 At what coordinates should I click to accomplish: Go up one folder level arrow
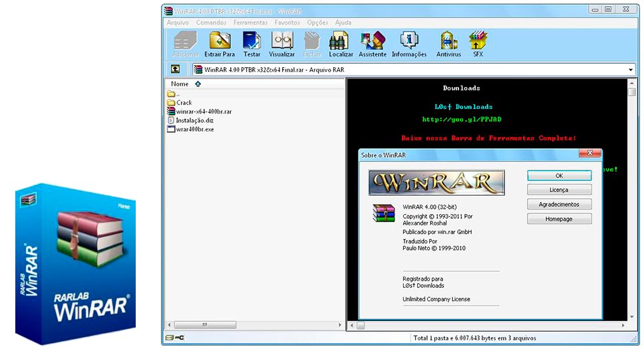(176, 69)
